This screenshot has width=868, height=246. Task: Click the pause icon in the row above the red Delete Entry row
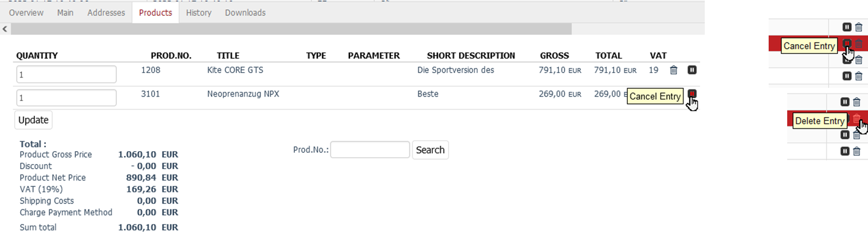[845, 102]
